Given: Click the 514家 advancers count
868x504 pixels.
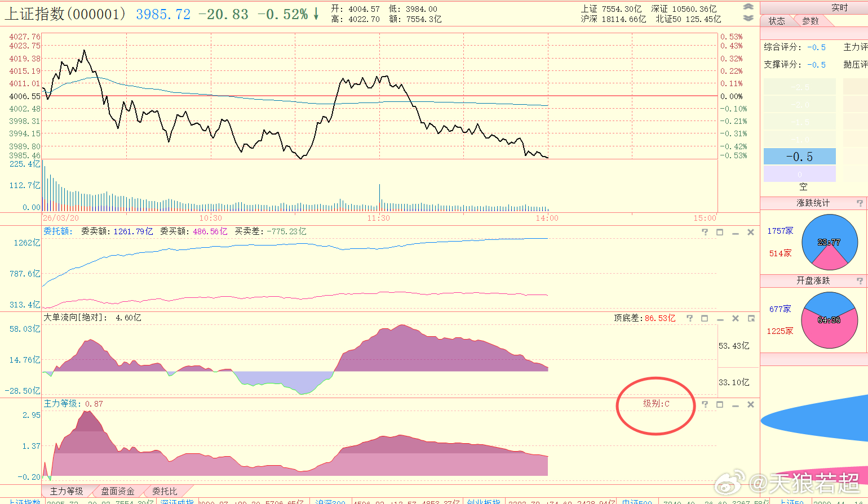Looking at the screenshot, I should (781, 253).
